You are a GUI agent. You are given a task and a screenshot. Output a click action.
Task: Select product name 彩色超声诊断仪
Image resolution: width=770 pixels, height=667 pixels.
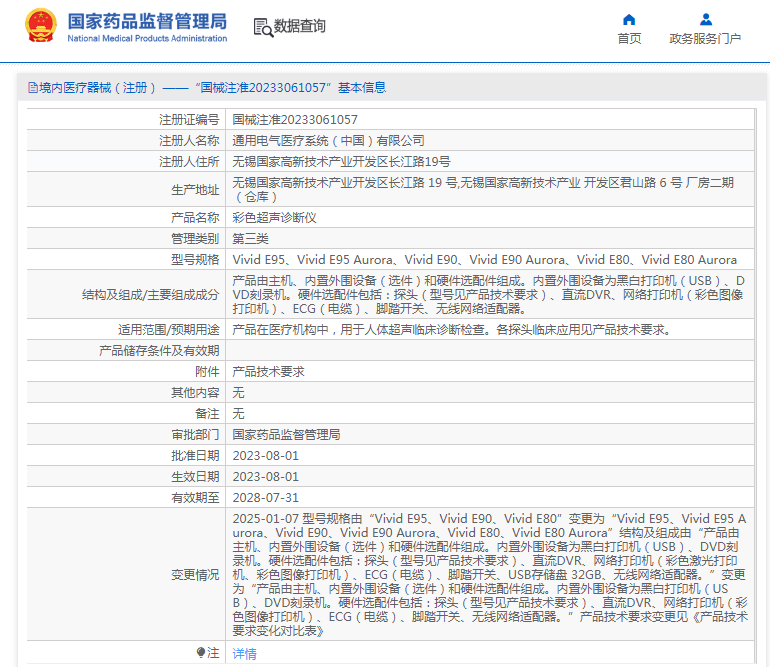click(x=274, y=218)
